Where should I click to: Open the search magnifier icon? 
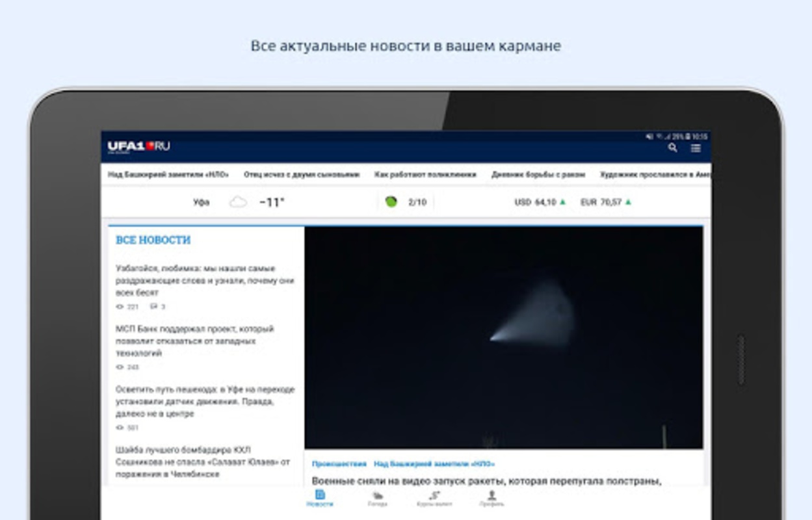pyautogui.click(x=673, y=148)
